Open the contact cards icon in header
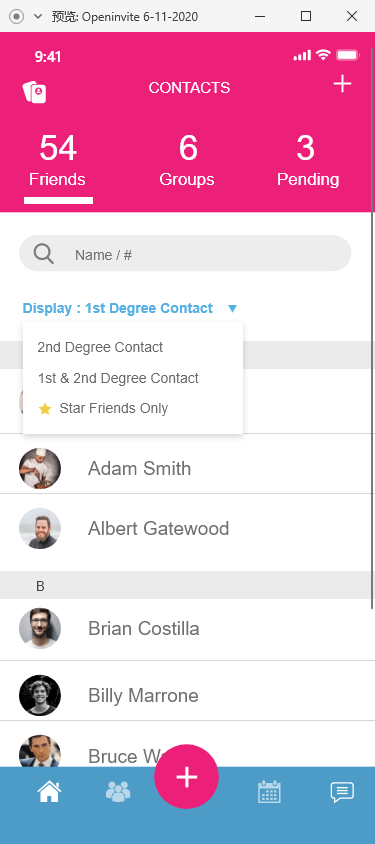 pyautogui.click(x=34, y=92)
